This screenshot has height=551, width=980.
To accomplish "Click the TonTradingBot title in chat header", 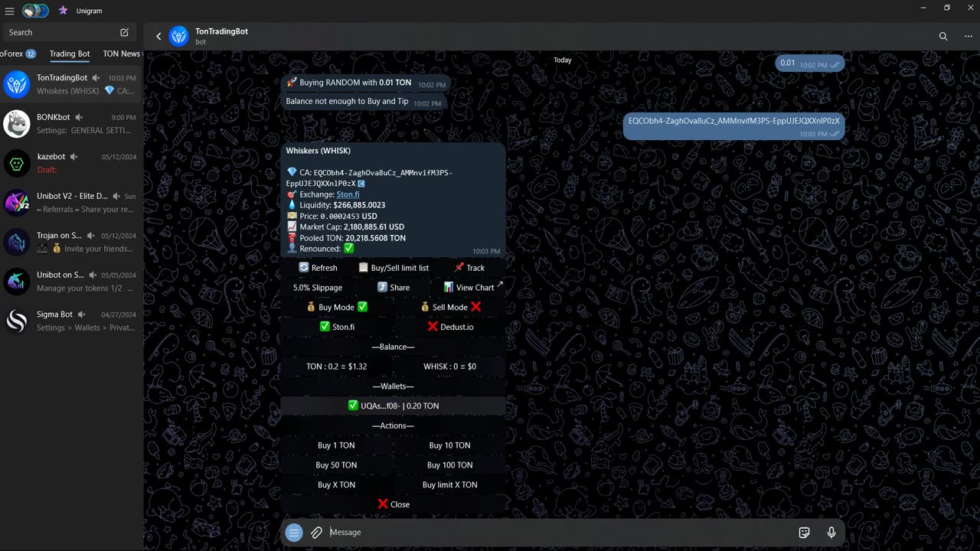I will pos(221,31).
